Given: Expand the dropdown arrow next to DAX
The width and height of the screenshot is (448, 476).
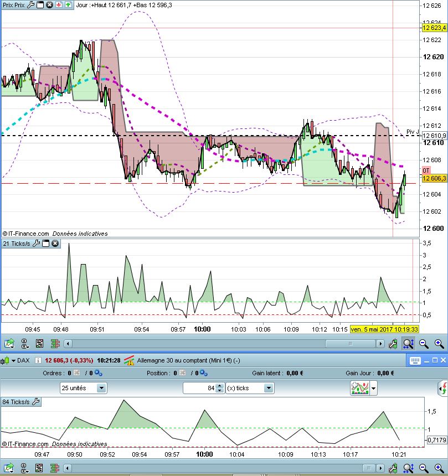Looking at the screenshot, I should (13, 361).
